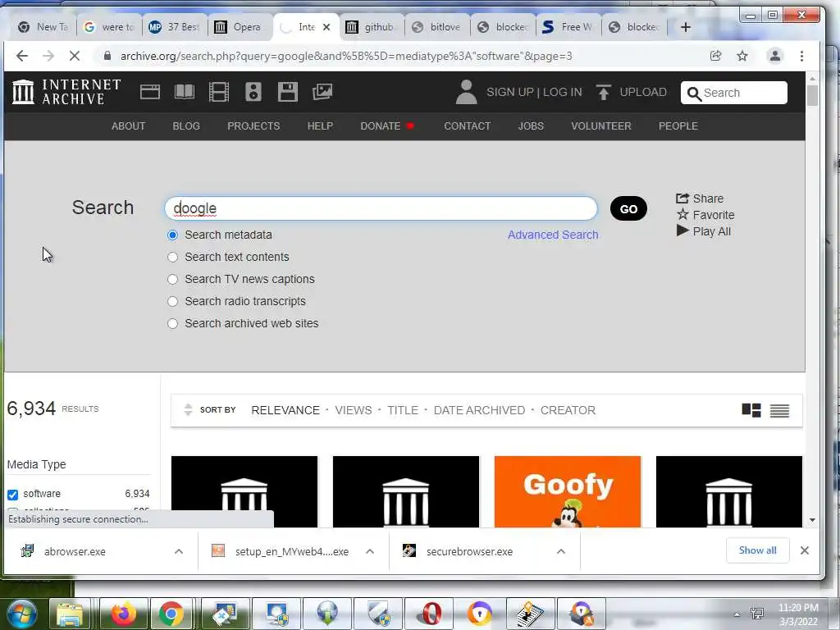The width and height of the screenshot is (840, 630).
Task: Expand options for abrowser.exe download
Action: (x=179, y=551)
